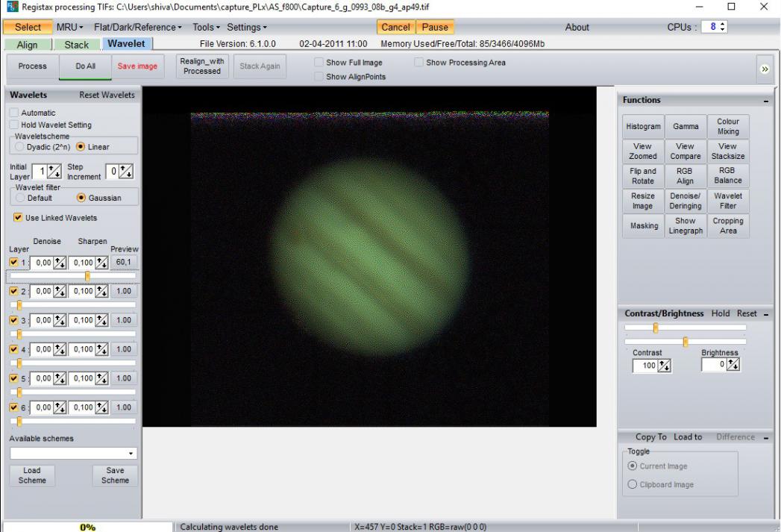
Task: Click Initial Layer spinner arrows
Action: click(54, 172)
